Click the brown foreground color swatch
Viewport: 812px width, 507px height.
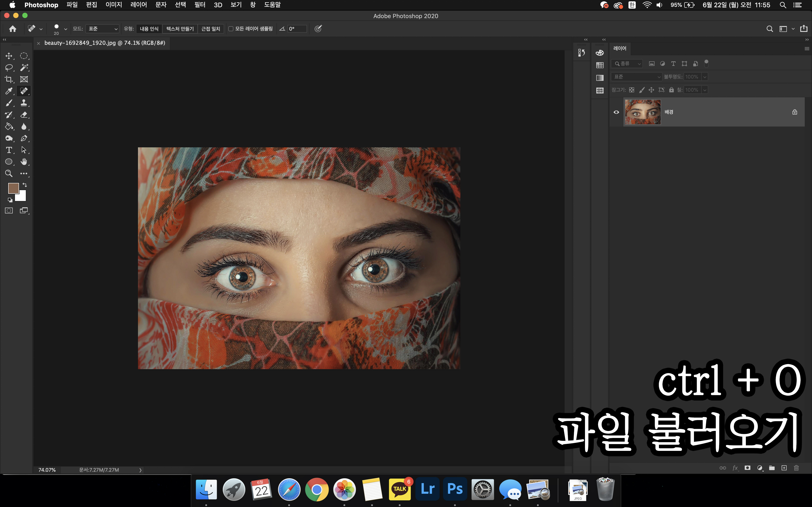[x=13, y=188]
